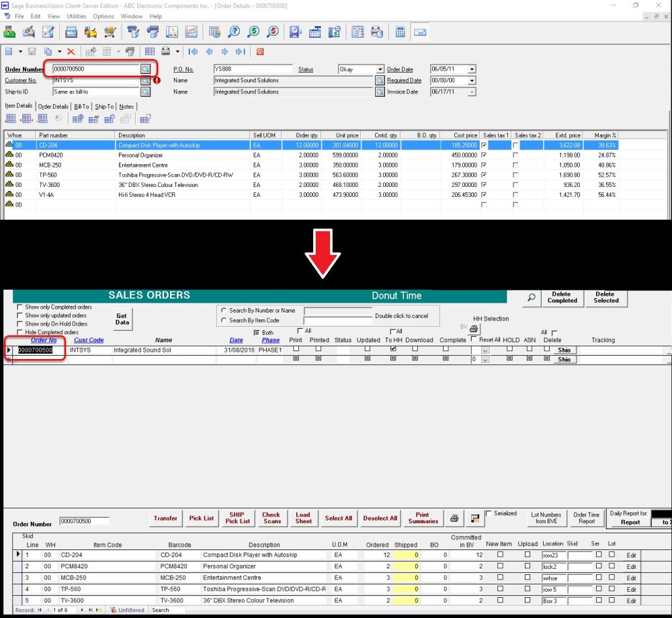Click the calculator toolbar icon

pyautogui.click(x=400, y=32)
